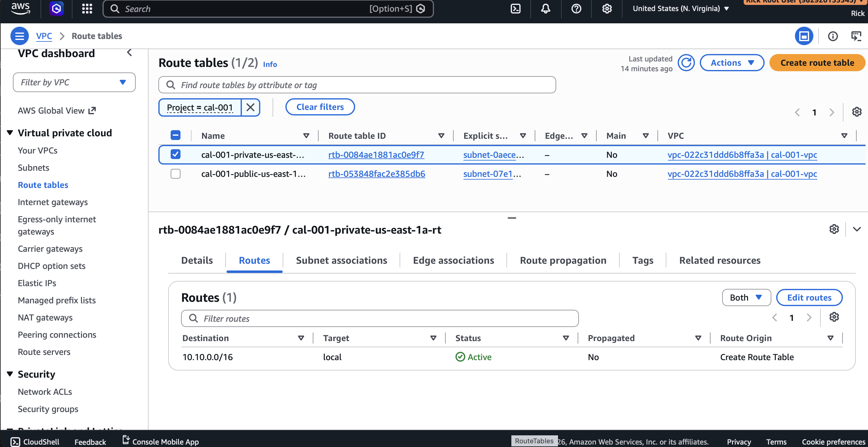Open the help question mark menu
The width and height of the screenshot is (868, 447).
point(576,8)
